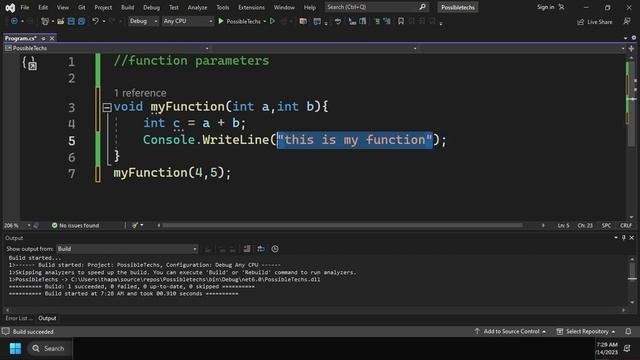Open the Any CPU platform dropdown

click(188, 21)
